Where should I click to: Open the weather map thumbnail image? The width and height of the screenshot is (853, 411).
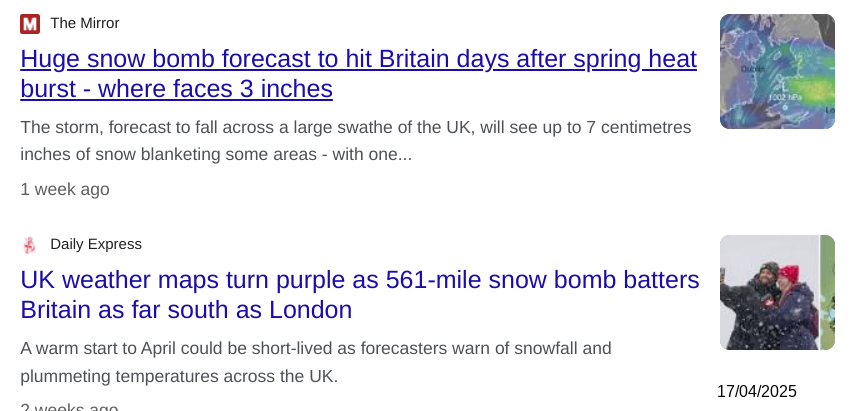(777, 71)
